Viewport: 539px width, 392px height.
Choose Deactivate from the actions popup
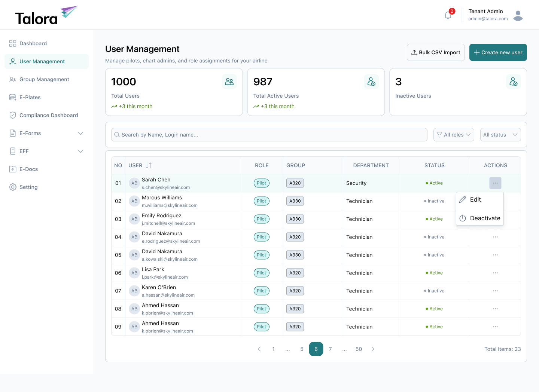(480, 218)
